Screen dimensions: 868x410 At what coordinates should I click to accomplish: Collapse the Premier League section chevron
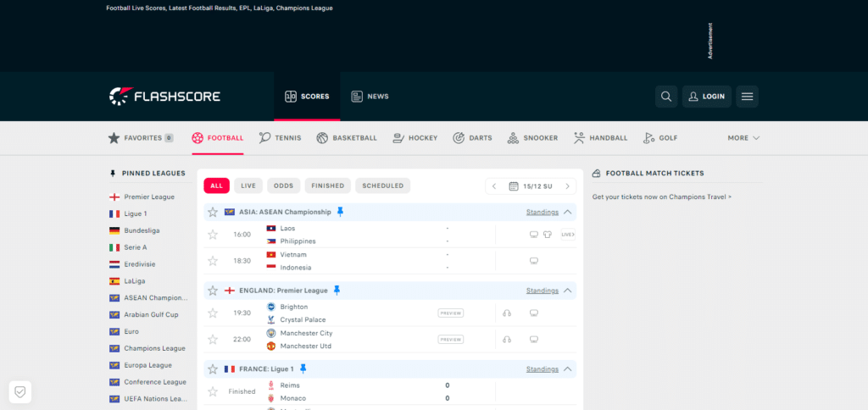coord(567,291)
